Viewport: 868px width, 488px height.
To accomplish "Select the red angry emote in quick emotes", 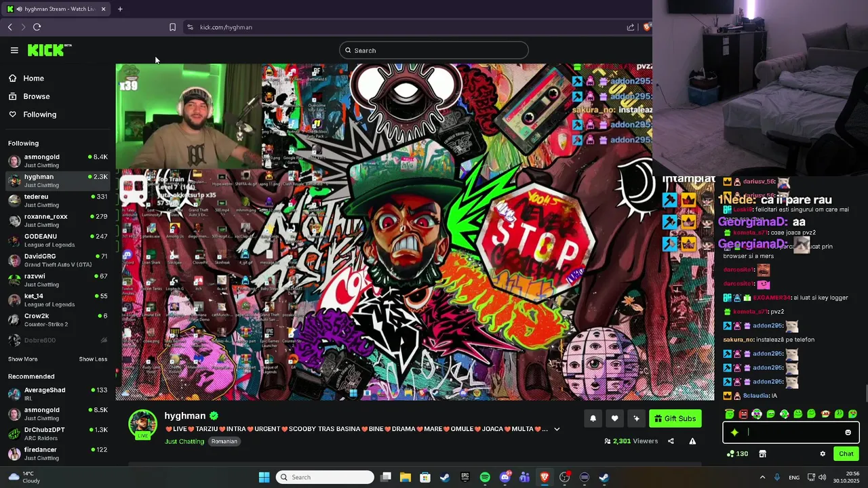I will [x=743, y=414].
